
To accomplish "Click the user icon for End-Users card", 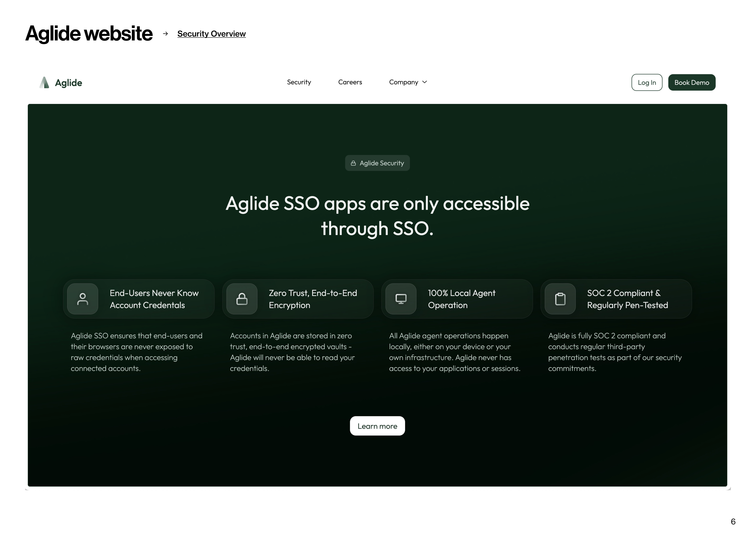I will coord(83,299).
